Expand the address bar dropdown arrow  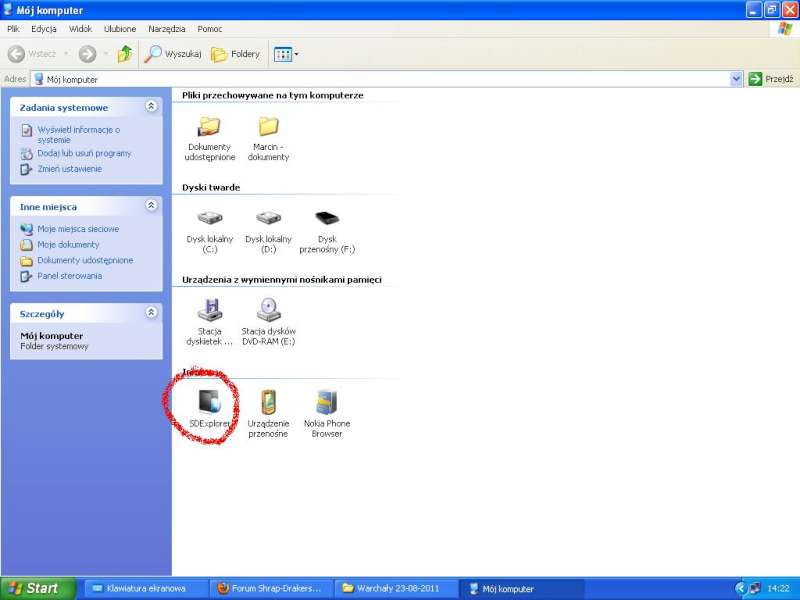[x=737, y=79]
